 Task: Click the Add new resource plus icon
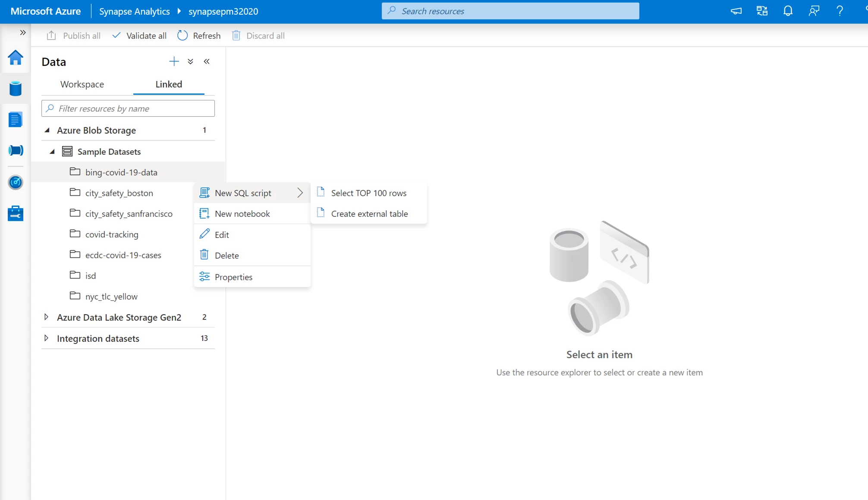tap(175, 61)
